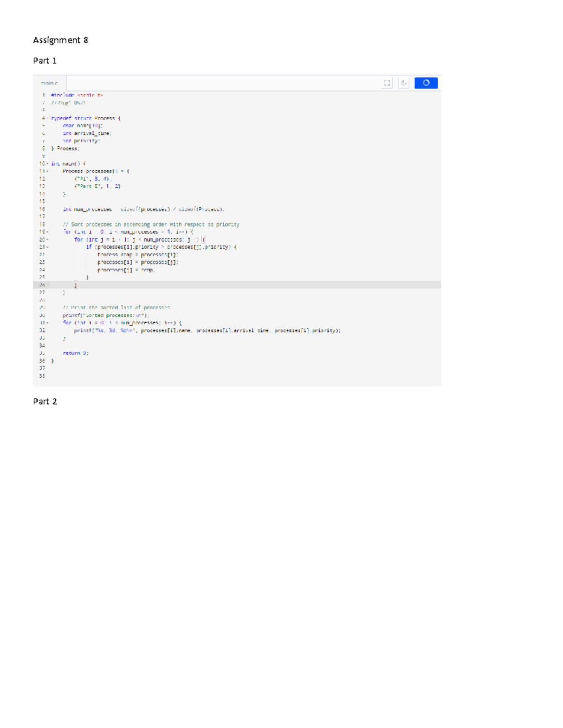Collapse the inner for loop at line 20
This screenshot has width=563, height=728.
[47, 239]
